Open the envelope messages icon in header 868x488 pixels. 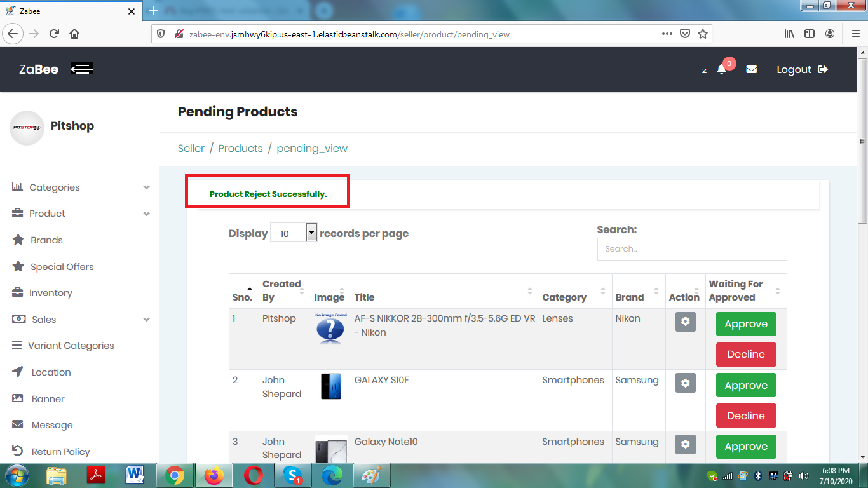coord(752,69)
